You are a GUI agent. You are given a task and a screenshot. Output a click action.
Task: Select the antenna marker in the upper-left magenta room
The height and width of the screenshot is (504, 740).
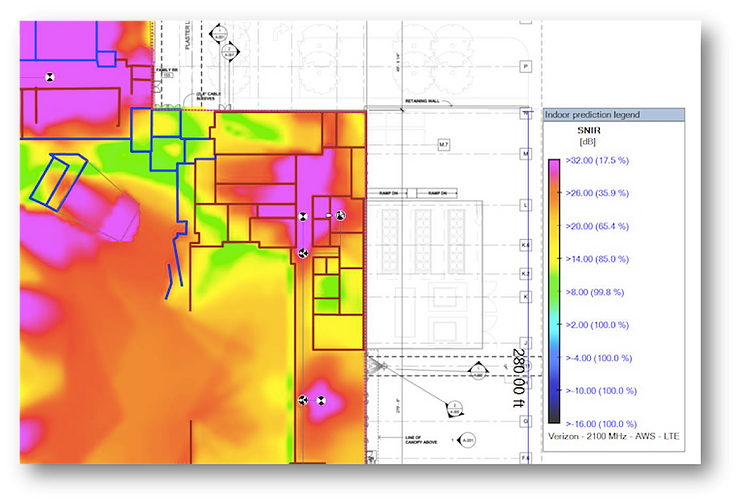tap(50, 77)
